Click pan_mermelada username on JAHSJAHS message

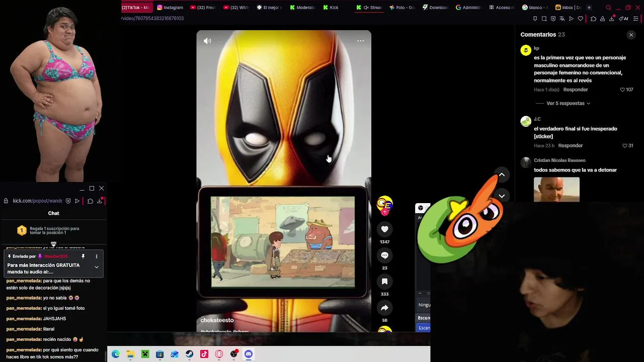24,319
